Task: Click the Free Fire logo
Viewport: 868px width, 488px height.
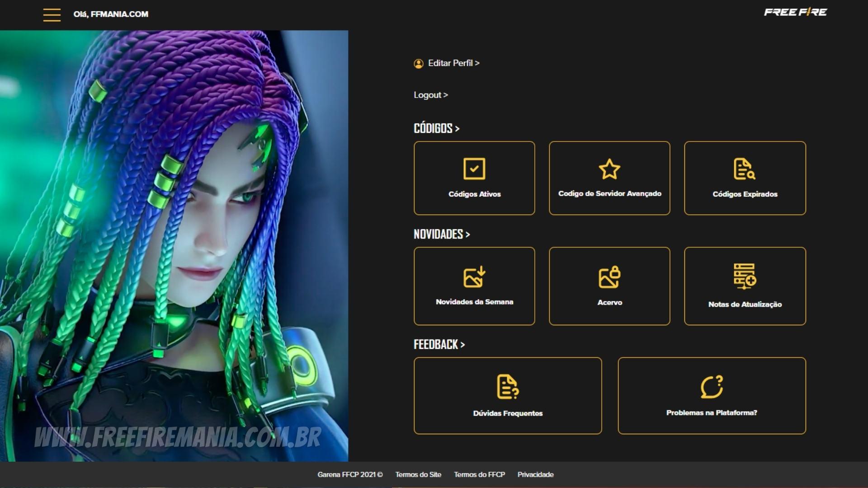Action: [795, 12]
